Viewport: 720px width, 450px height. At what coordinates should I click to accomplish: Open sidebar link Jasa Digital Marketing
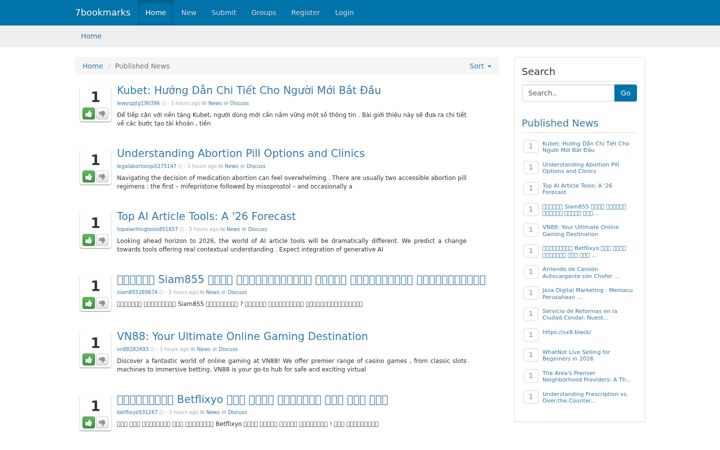click(587, 293)
